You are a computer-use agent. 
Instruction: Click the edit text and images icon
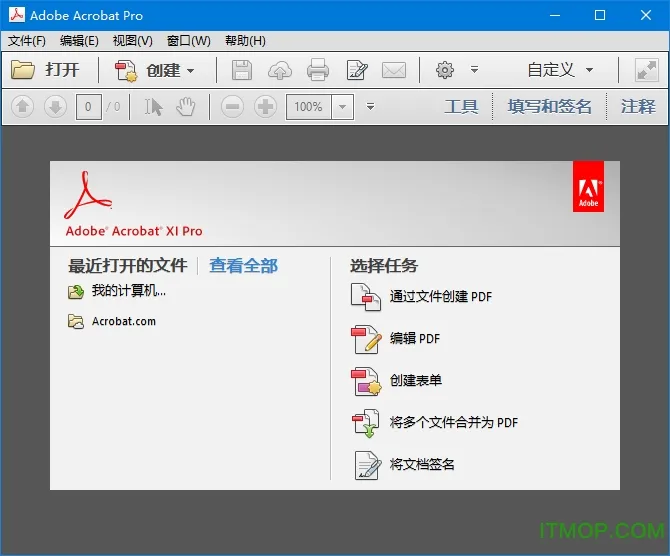click(x=357, y=70)
